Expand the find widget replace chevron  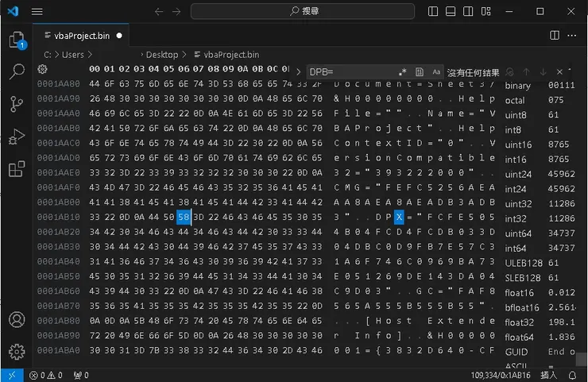click(x=299, y=72)
